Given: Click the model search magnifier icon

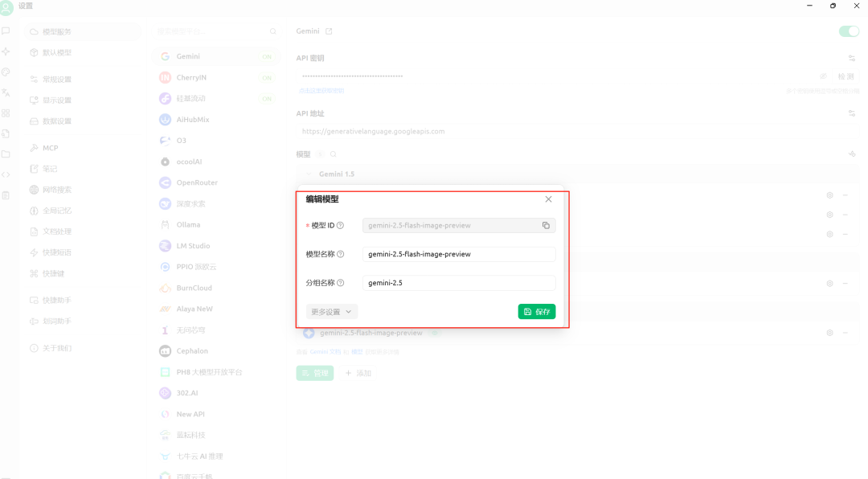Looking at the screenshot, I should pos(334,154).
